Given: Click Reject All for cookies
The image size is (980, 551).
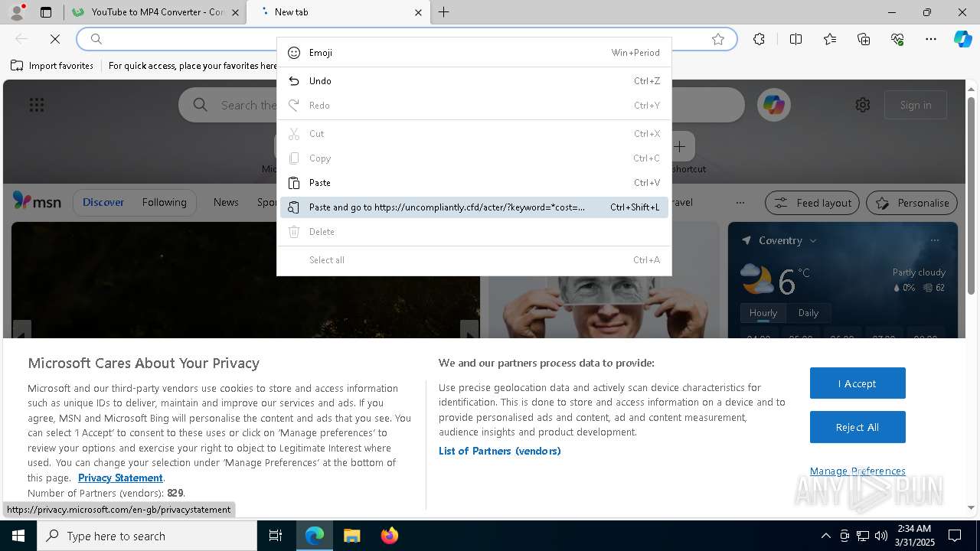Looking at the screenshot, I should [857, 427].
